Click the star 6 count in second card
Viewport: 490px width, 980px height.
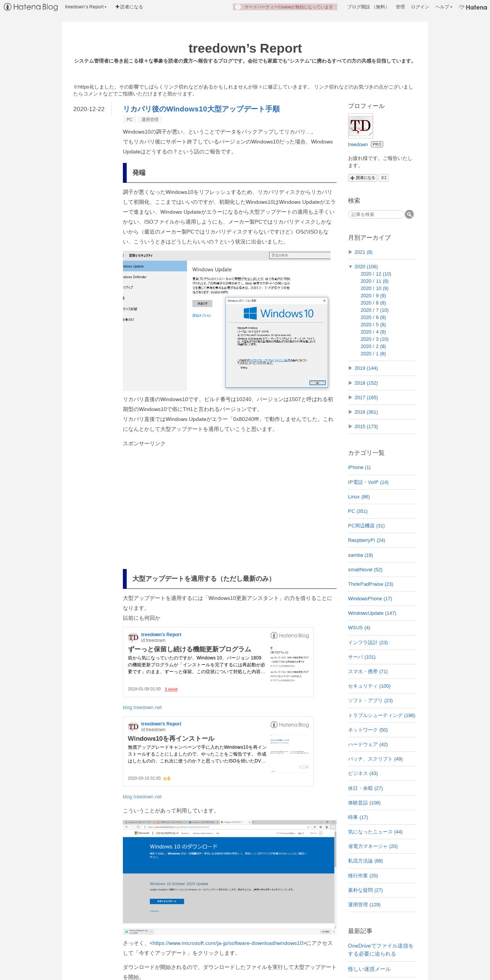tap(167, 778)
